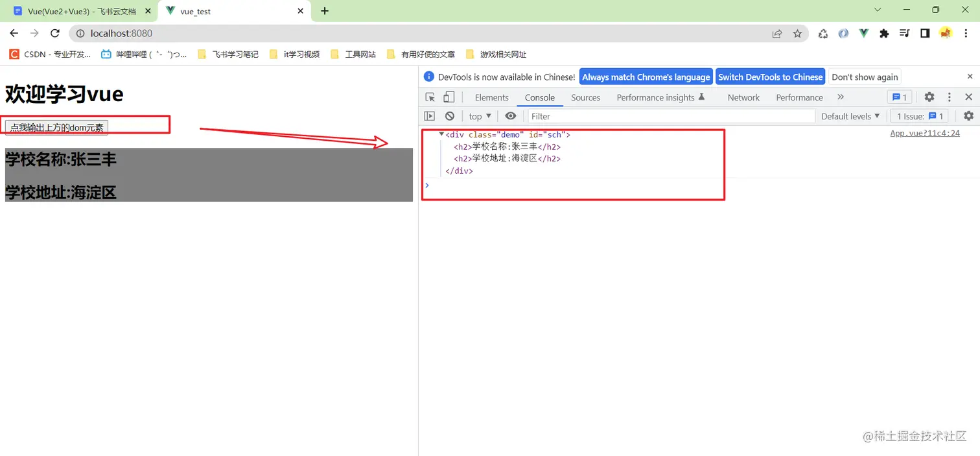Select the h2 学校地址:海淀区 console line
Viewport: 980px width, 456px height.
507,158
